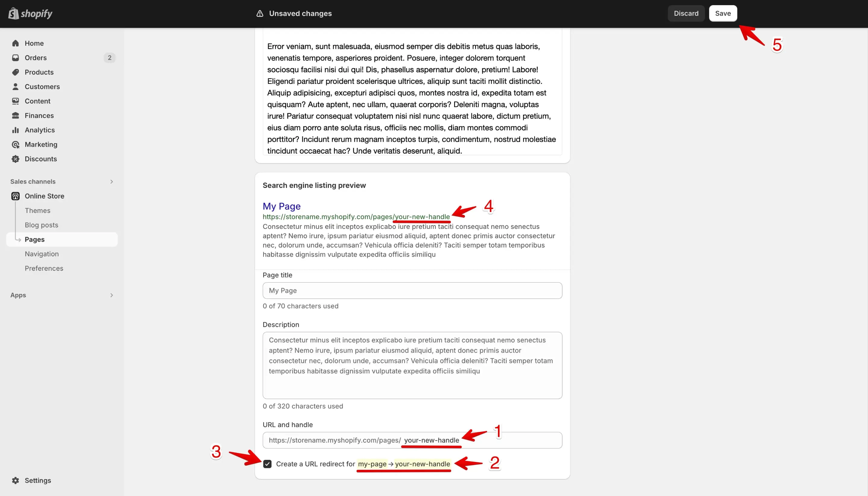
Task: Select Pages under Online Store
Action: coord(62,239)
